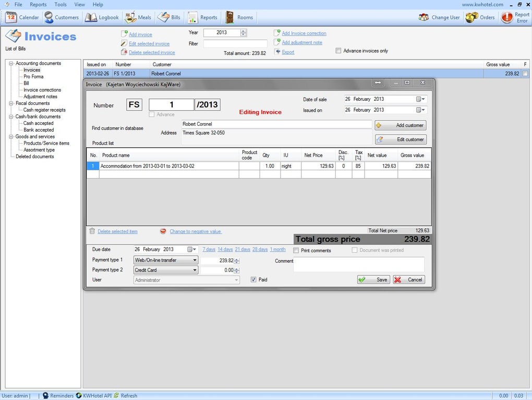Screen dimensions: 532x400
Task: Adjust Payment type 1 amount spinner
Action: coord(237,261)
